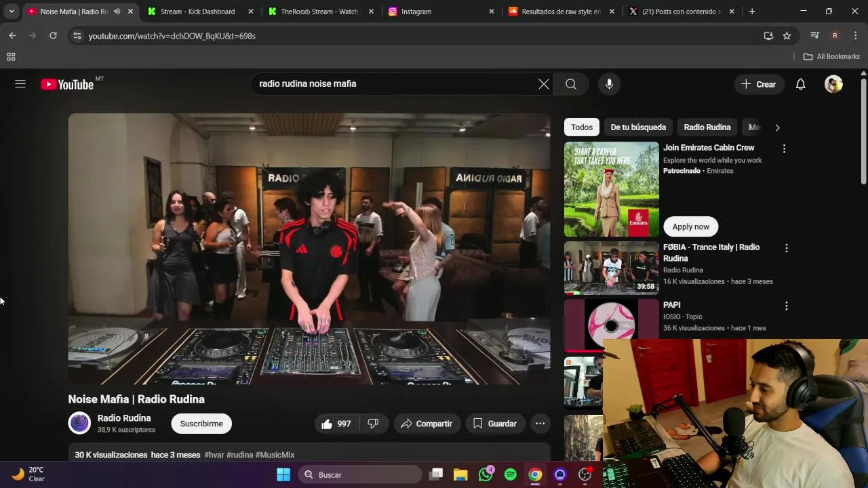Save video with Guardar button
This screenshot has height=488, width=868.
coord(495,424)
